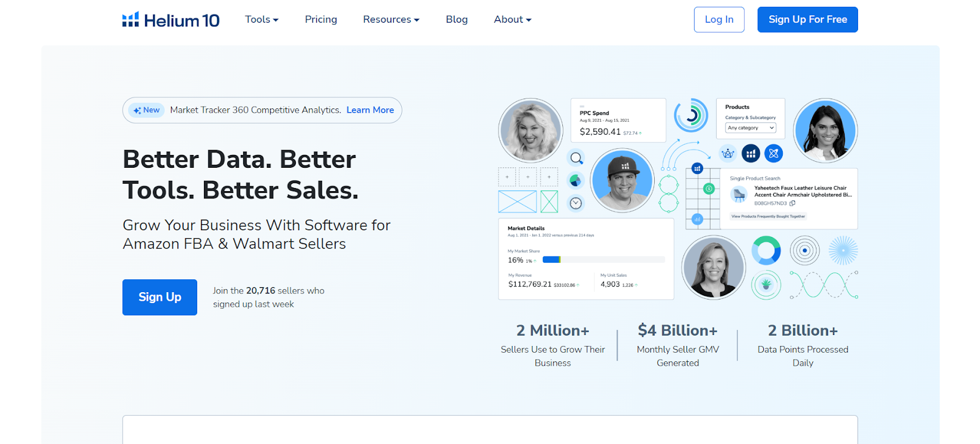Click View Products Frequently Bought Together

point(768,216)
